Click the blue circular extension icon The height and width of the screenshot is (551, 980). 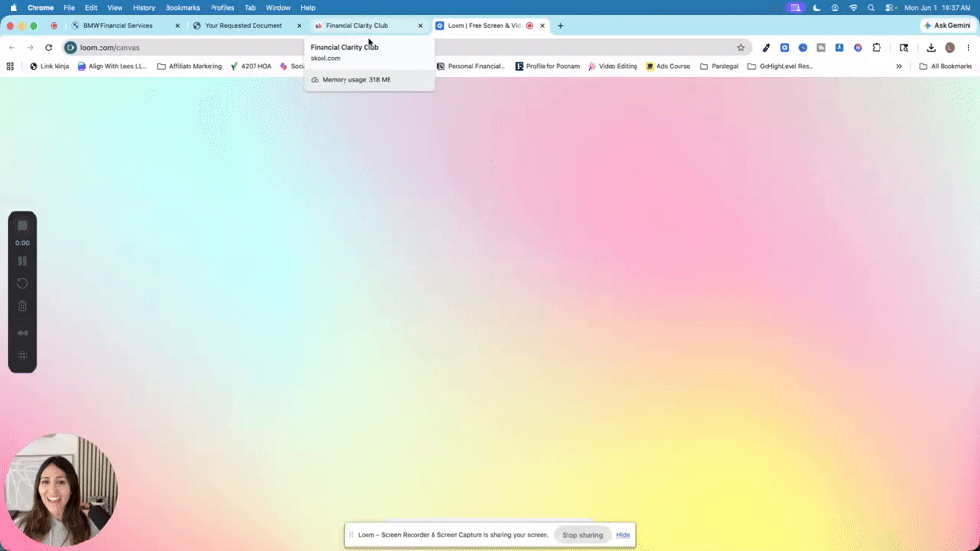pyautogui.click(x=803, y=48)
